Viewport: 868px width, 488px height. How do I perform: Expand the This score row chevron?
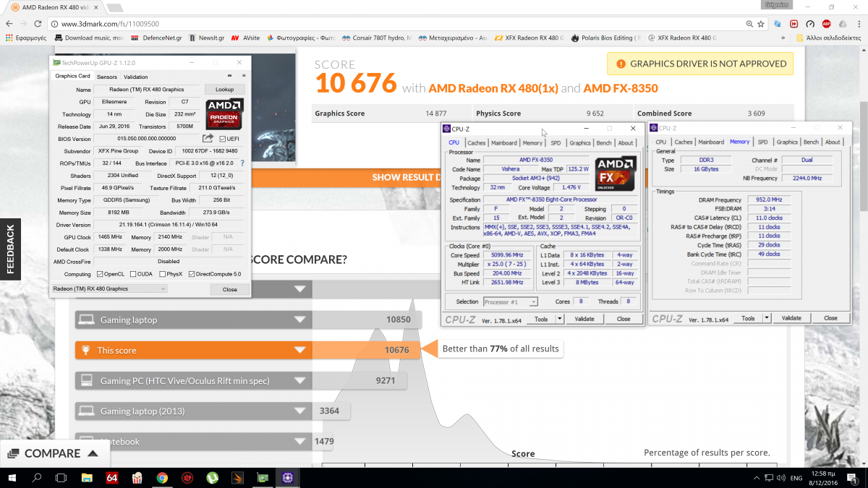300,350
